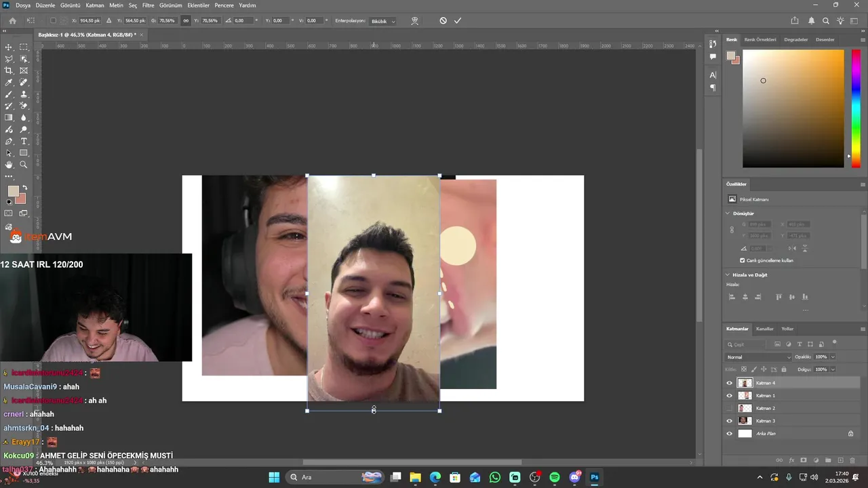Select the Move tool
Screen dimensions: 868x488
click(9, 47)
